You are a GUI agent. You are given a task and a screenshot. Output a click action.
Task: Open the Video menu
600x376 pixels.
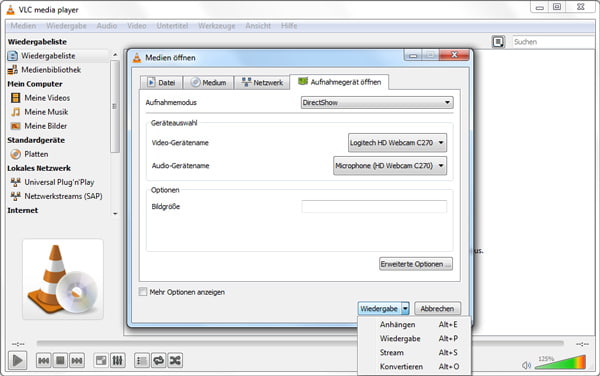tap(137, 26)
